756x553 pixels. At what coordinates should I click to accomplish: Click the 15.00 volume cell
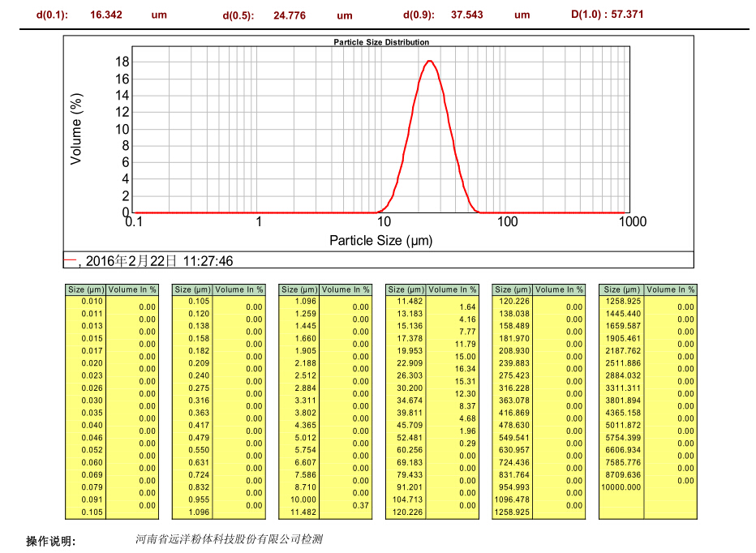(466, 357)
